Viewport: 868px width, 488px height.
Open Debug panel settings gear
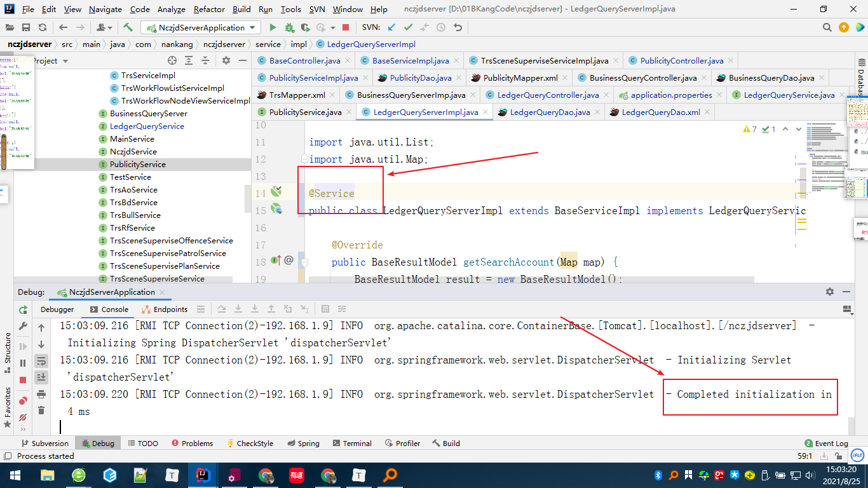pyautogui.click(x=829, y=292)
